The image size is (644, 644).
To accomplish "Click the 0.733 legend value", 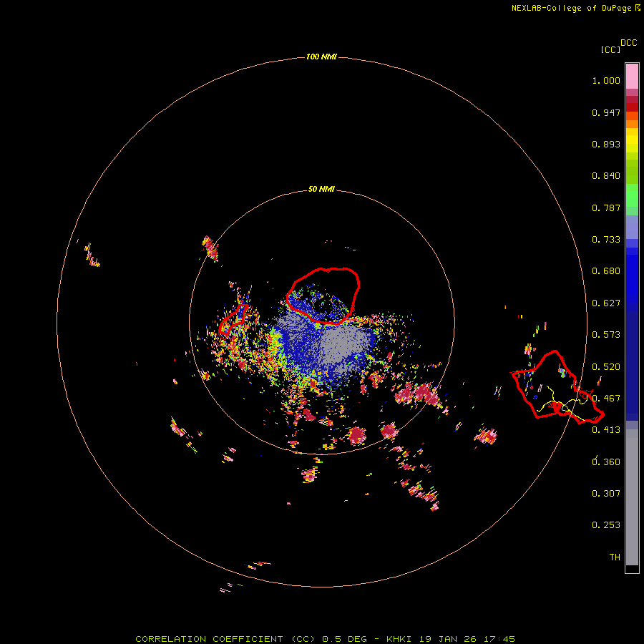I will point(606,240).
